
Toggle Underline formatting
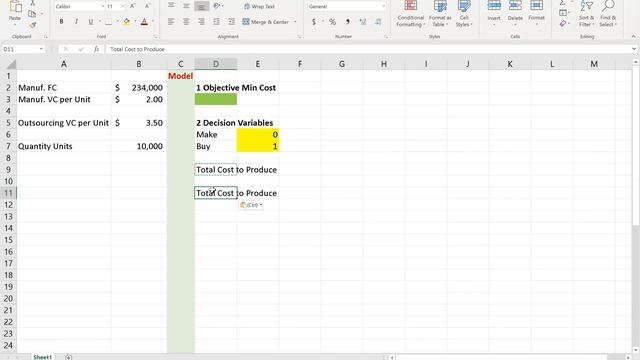tap(91, 22)
